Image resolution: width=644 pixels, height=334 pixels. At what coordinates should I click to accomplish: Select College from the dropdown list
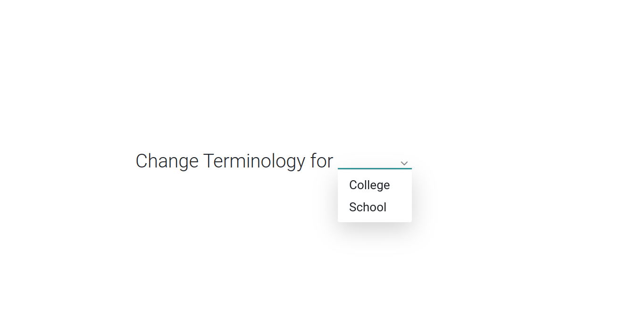(375, 185)
